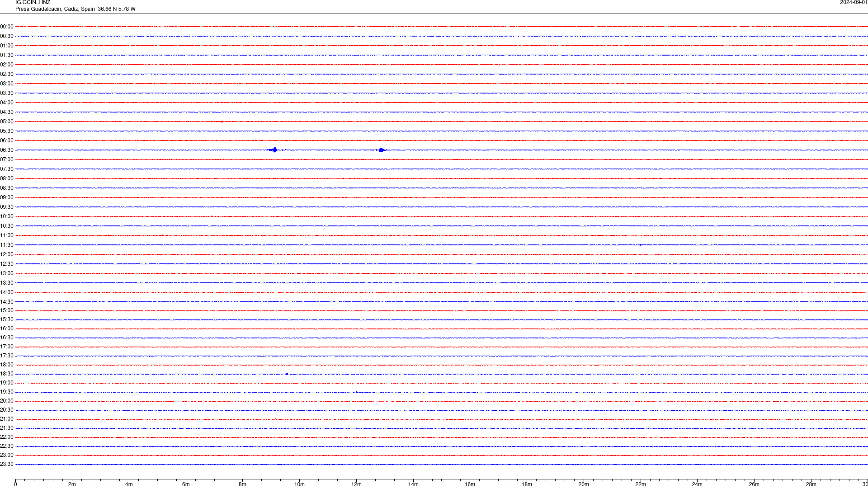The image size is (868, 488).
Task: Select the 07:00 time label
Action: (x=7, y=160)
